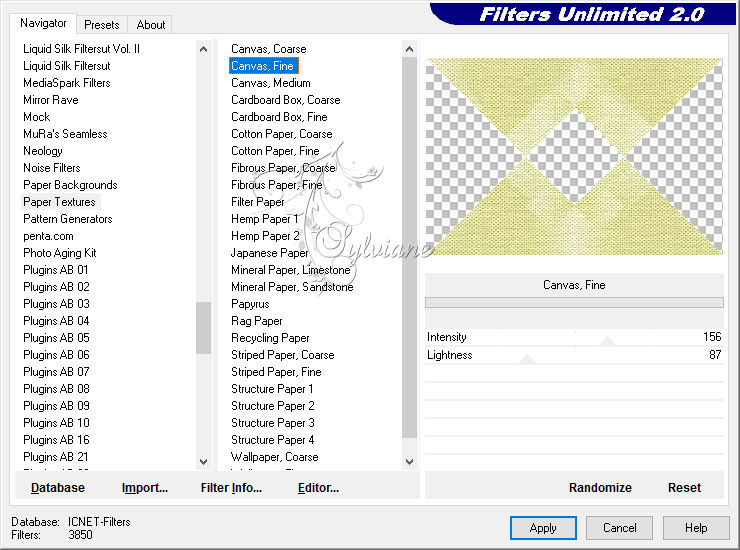The width and height of the screenshot is (740, 550).
Task: Select Plugins AB 05 category
Action: pos(56,338)
